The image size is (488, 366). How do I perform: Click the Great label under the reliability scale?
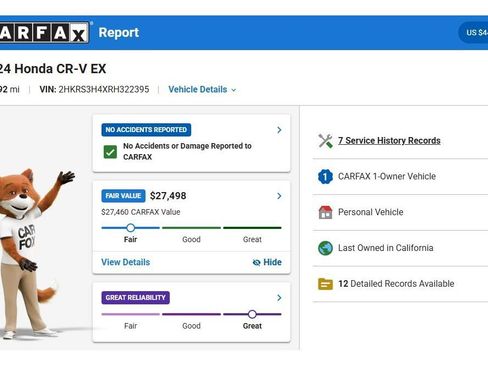tap(252, 326)
